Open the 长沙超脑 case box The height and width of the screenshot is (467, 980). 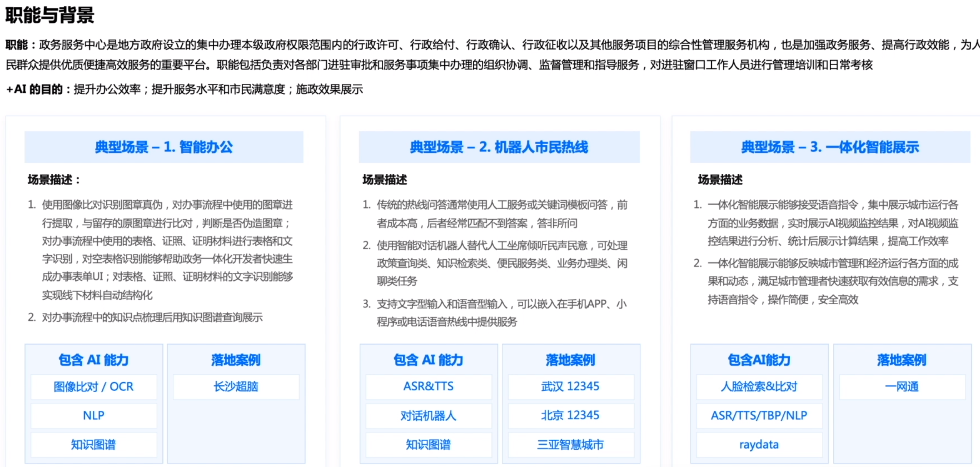pyautogui.click(x=236, y=387)
